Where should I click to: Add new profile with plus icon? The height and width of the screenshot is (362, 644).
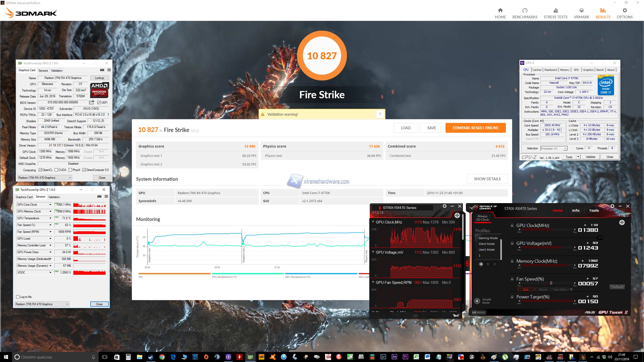click(481, 264)
